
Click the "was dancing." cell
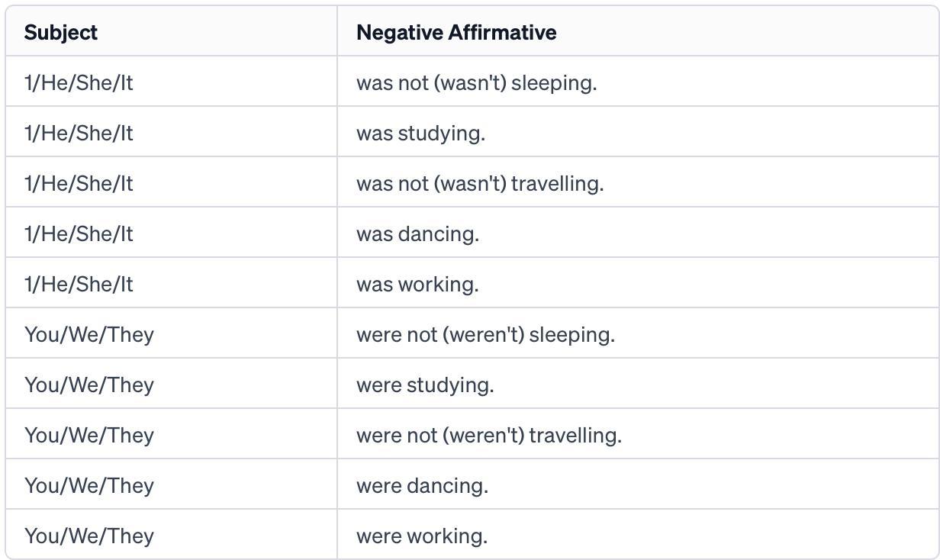click(417, 233)
